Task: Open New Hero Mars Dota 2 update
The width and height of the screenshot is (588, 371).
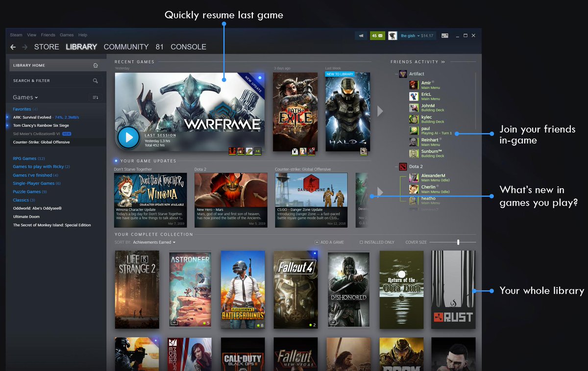Action: [x=231, y=200]
